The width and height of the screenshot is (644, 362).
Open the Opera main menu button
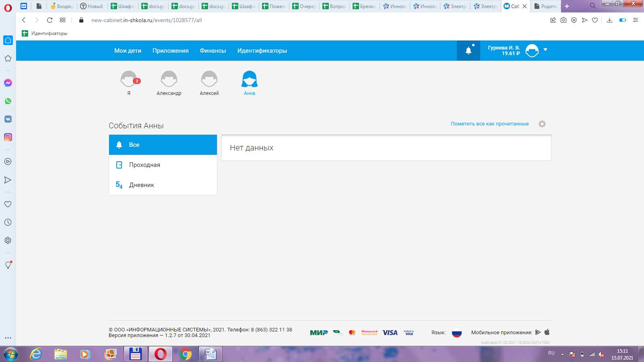tap(8, 8)
